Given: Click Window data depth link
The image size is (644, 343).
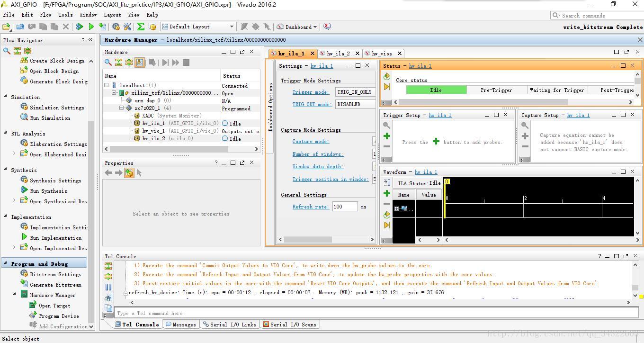Looking at the screenshot, I should 318,166.
